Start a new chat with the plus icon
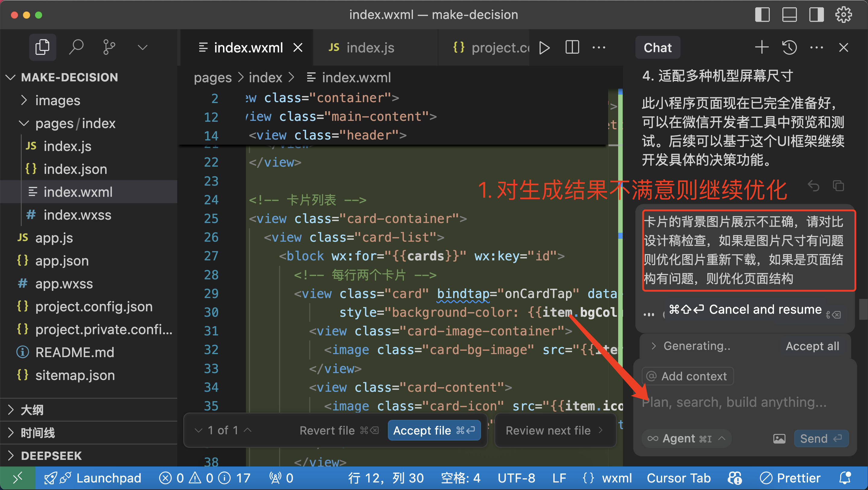This screenshot has width=868, height=490. pos(762,48)
